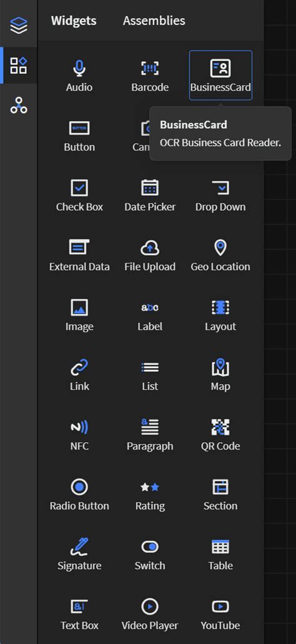296x644 pixels.
Task: Select the NFC widget
Action: [79, 435]
